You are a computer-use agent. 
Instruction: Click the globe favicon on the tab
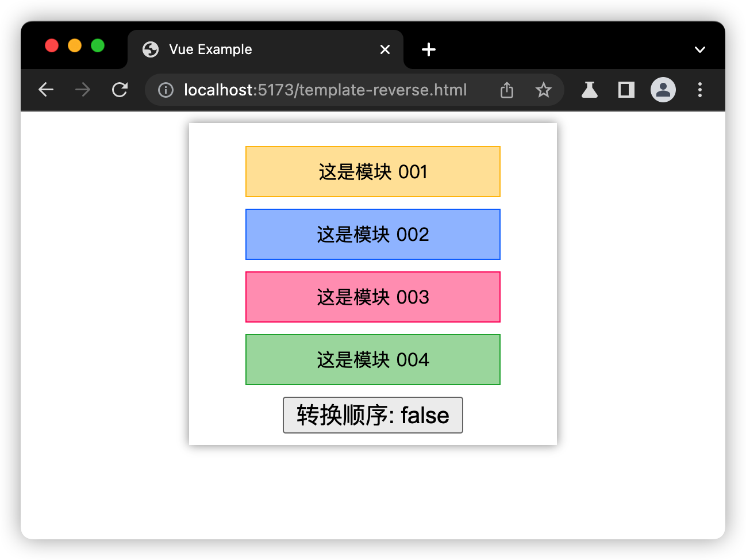click(x=150, y=49)
